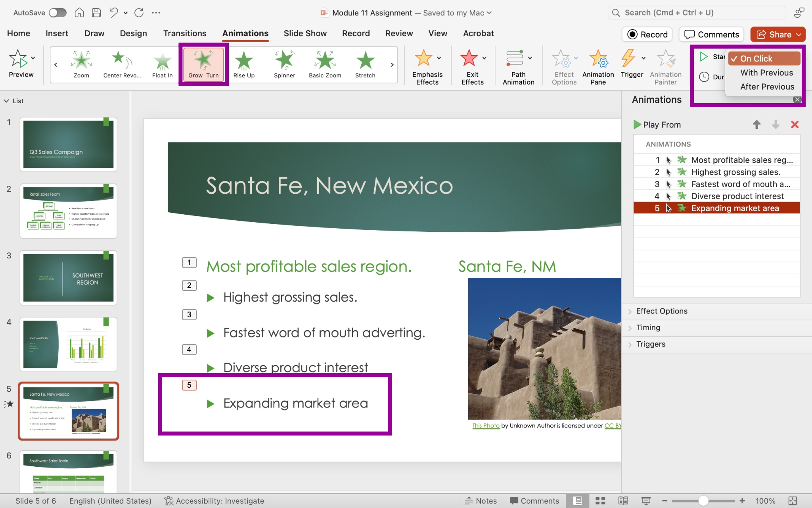Select the Grow Turn animation
812x508 pixels.
click(203, 64)
